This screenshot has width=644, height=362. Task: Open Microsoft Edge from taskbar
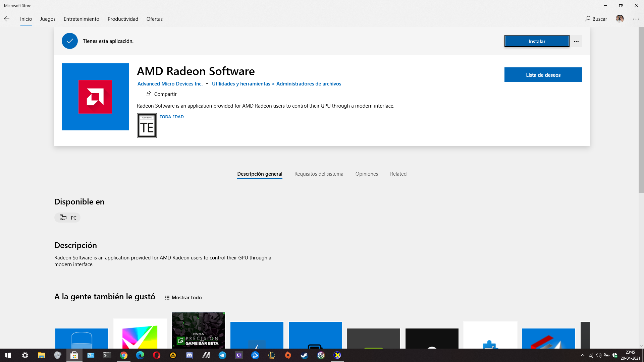pyautogui.click(x=140, y=355)
